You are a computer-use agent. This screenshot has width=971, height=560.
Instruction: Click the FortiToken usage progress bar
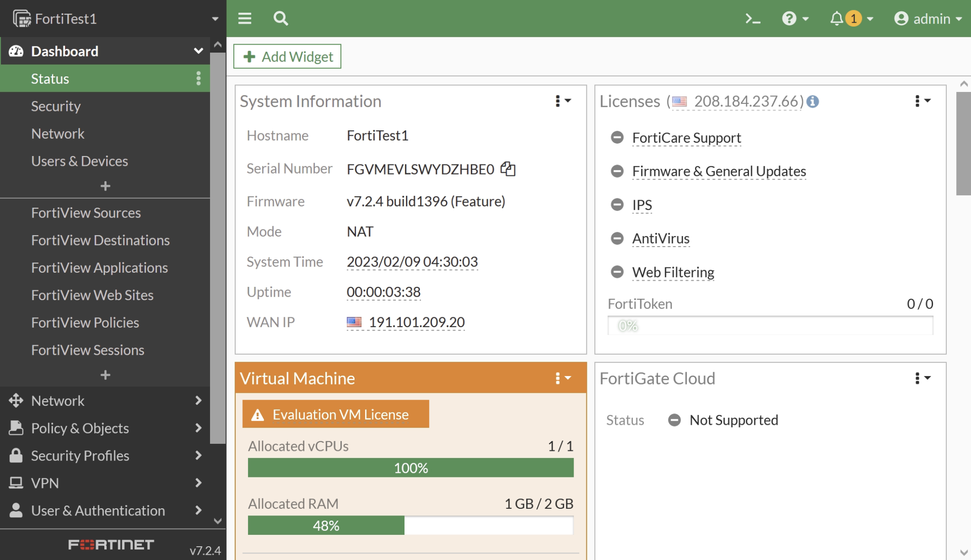tap(770, 325)
